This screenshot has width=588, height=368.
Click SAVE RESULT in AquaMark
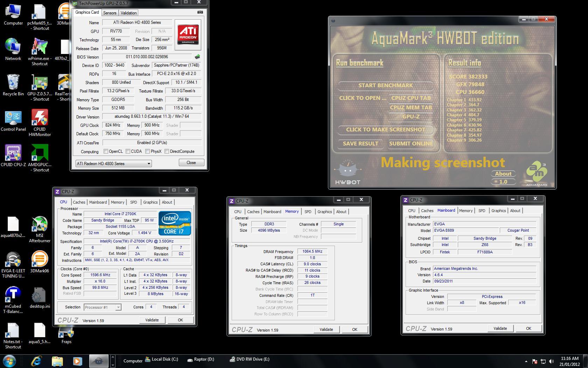[360, 144]
